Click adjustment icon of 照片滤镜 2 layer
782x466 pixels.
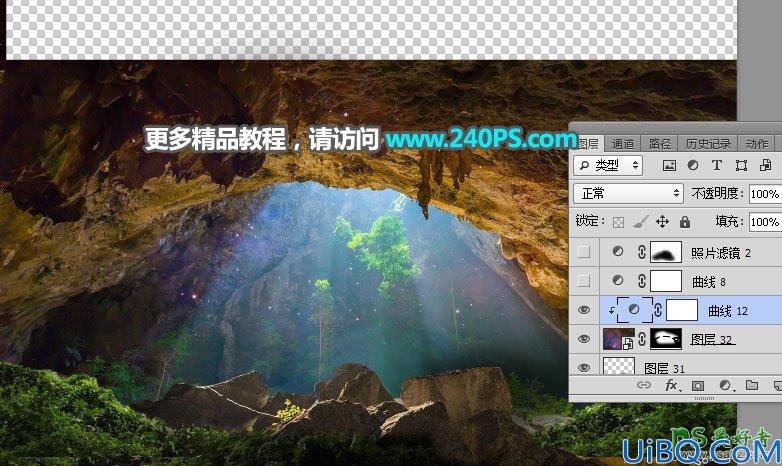[x=617, y=252]
